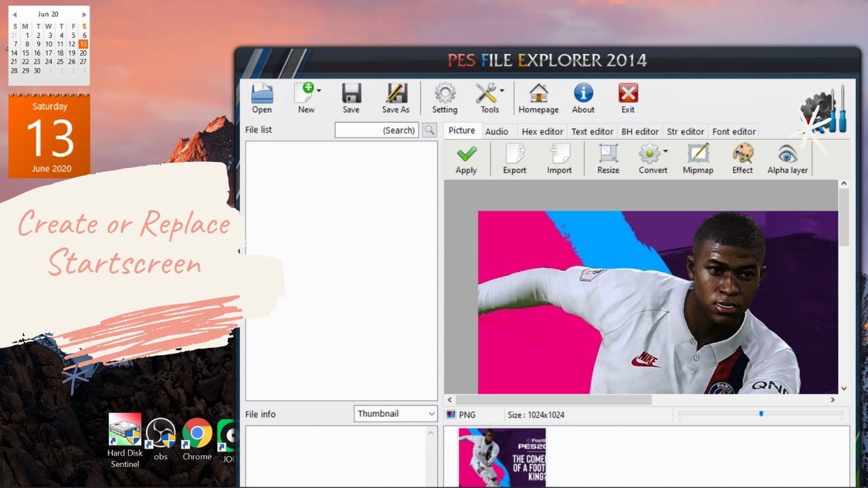
Task: Click the horizontal scrollbar left arrow
Action: (x=450, y=400)
